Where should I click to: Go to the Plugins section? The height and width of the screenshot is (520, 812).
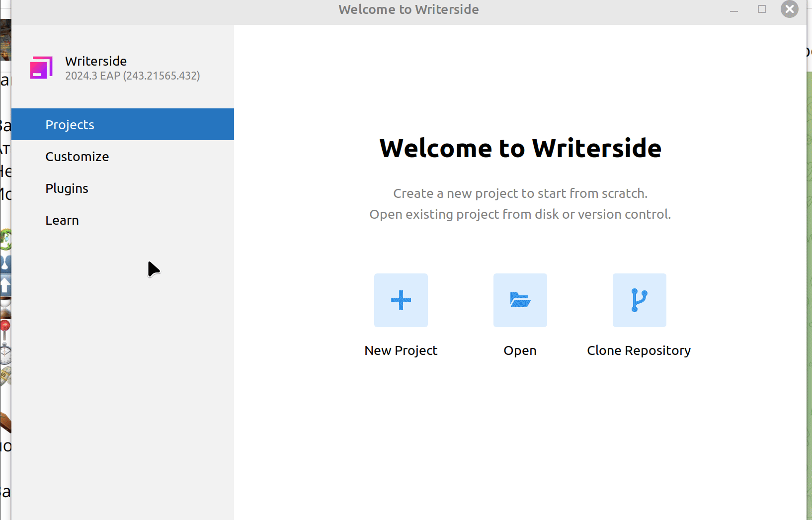point(67,188)
